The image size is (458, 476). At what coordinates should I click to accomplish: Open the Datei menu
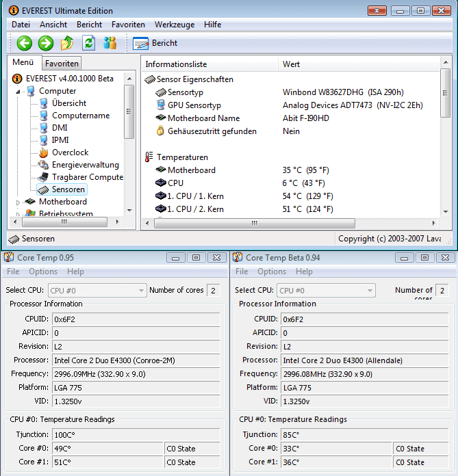(x=21, y=25)
